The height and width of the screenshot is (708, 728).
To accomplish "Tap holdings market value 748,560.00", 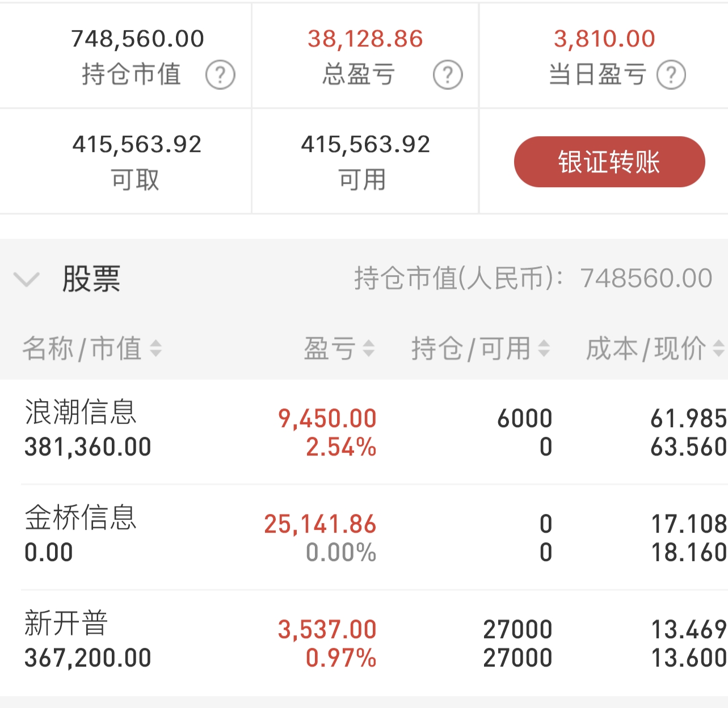I will pyautogui.click(x=137, y=39).
